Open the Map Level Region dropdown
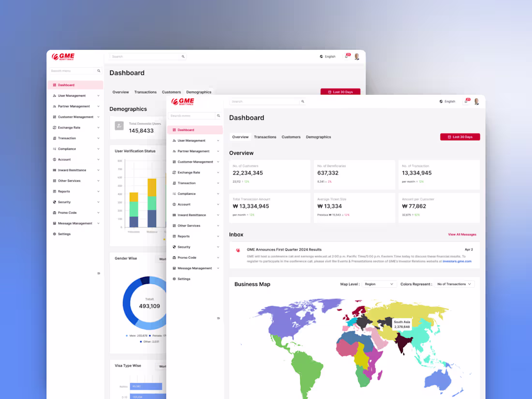This screenshot has width=532, height=399. point(379,284)
